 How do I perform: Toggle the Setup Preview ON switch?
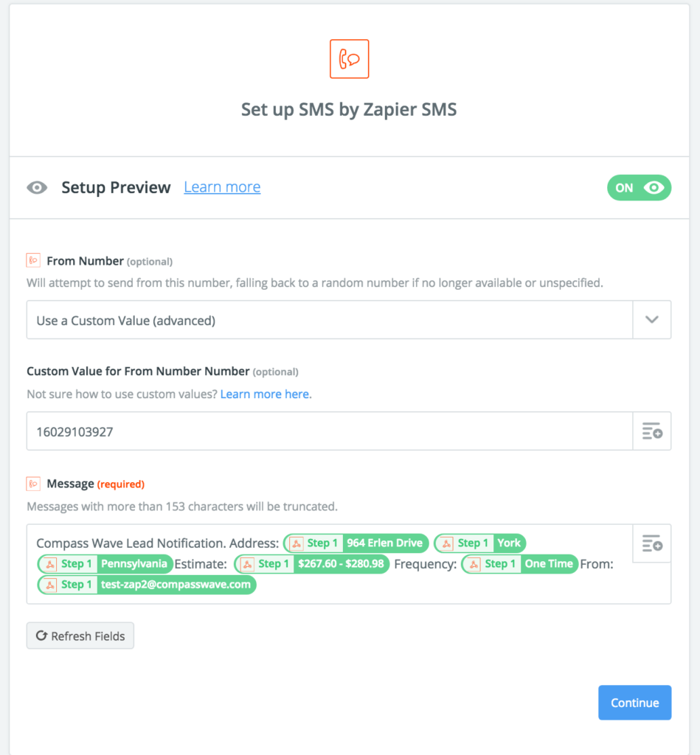tap(639, 188)
